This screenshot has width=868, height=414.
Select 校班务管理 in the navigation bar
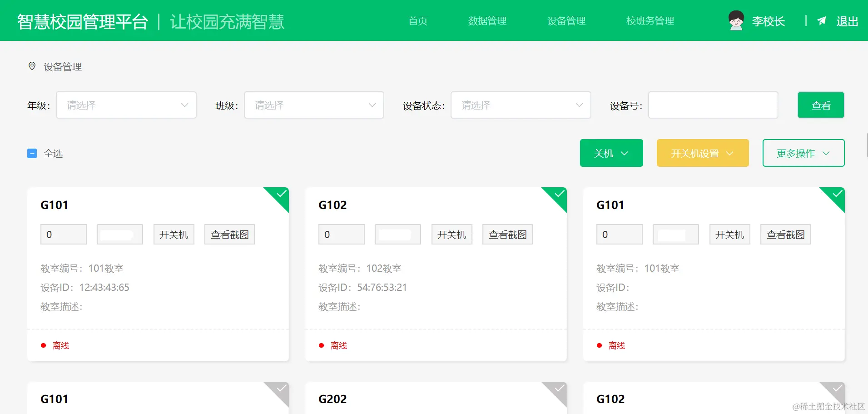pos(650,21)
